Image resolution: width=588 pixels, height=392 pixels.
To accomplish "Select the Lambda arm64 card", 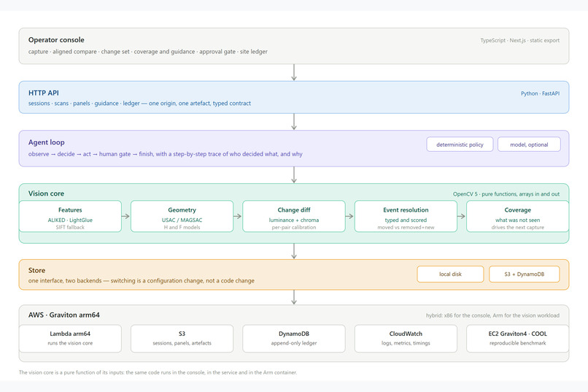I will [x=70, y=339].
